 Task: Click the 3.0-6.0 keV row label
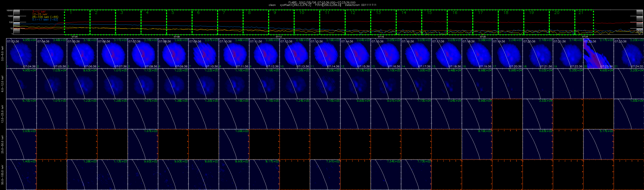coord(2,53)
